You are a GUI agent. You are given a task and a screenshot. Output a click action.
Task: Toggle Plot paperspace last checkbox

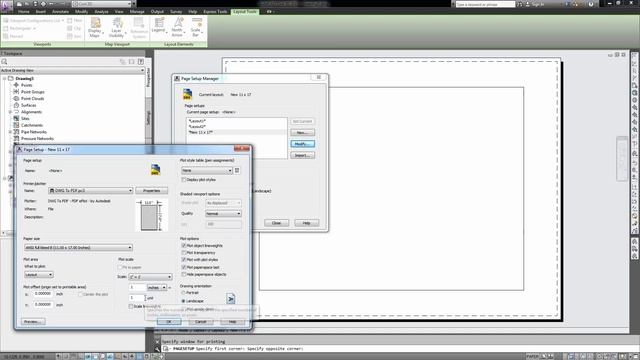click(x=184, y=267)
